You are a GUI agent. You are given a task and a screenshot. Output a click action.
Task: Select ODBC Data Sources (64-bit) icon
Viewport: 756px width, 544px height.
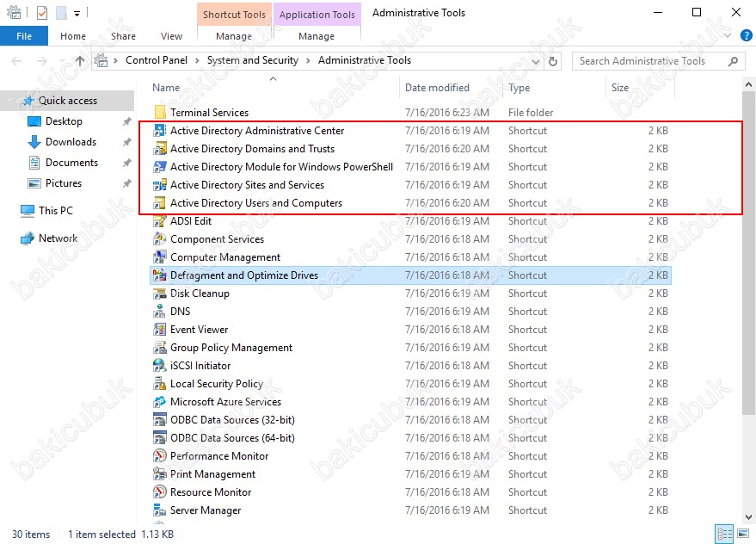160,438
